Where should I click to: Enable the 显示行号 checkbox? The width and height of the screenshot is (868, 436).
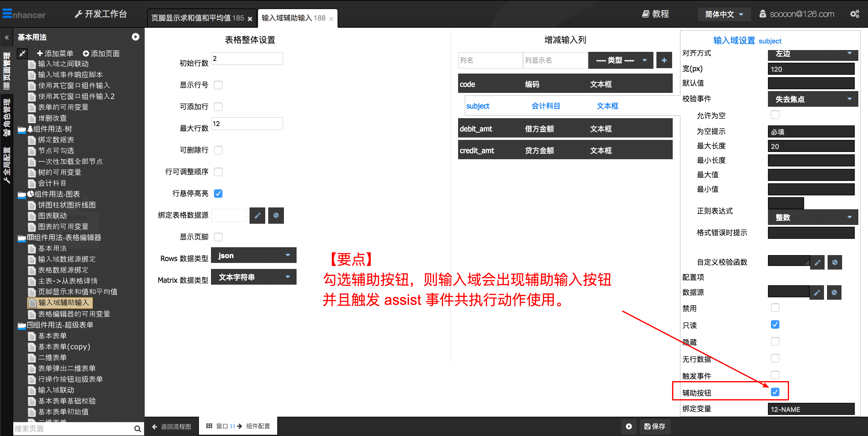[218, 85]
